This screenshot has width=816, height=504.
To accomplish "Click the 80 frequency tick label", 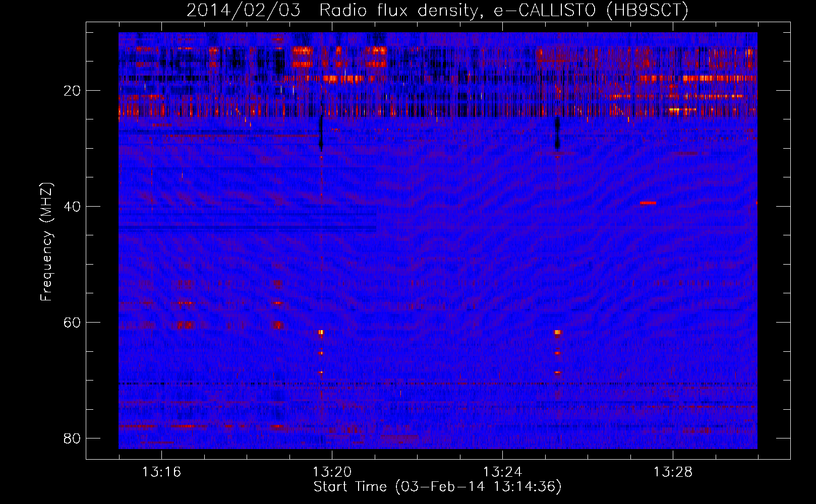I will [72, 438].
